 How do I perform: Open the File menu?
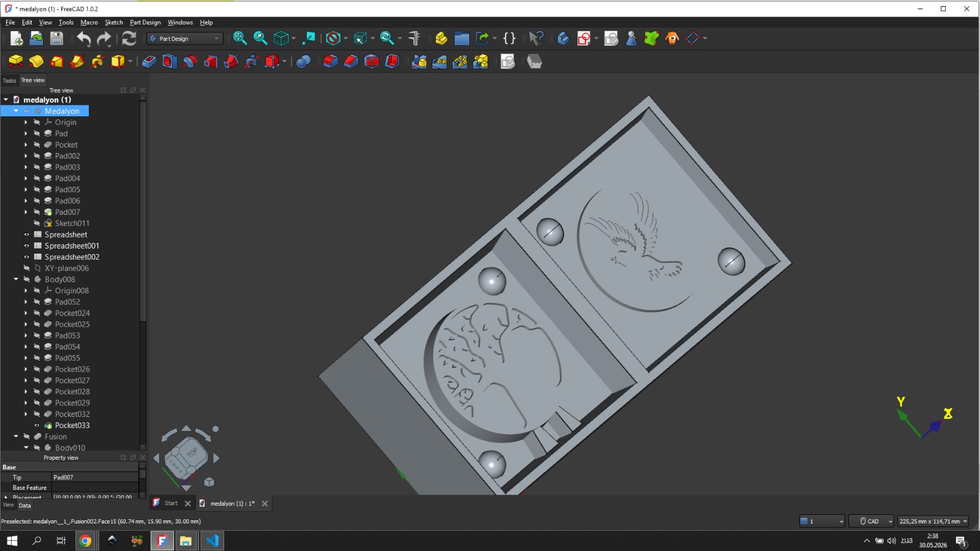click(10, 23)
